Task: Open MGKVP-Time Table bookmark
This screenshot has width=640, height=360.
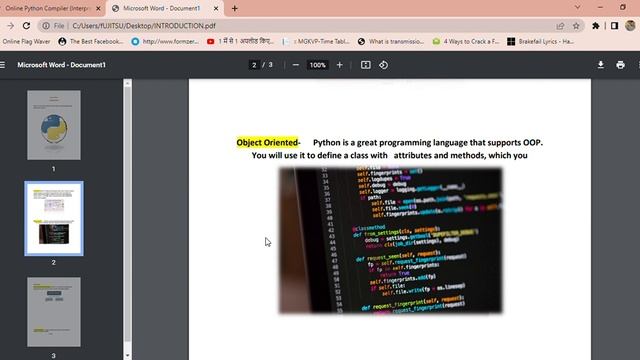Action: (x=316, y=41)
